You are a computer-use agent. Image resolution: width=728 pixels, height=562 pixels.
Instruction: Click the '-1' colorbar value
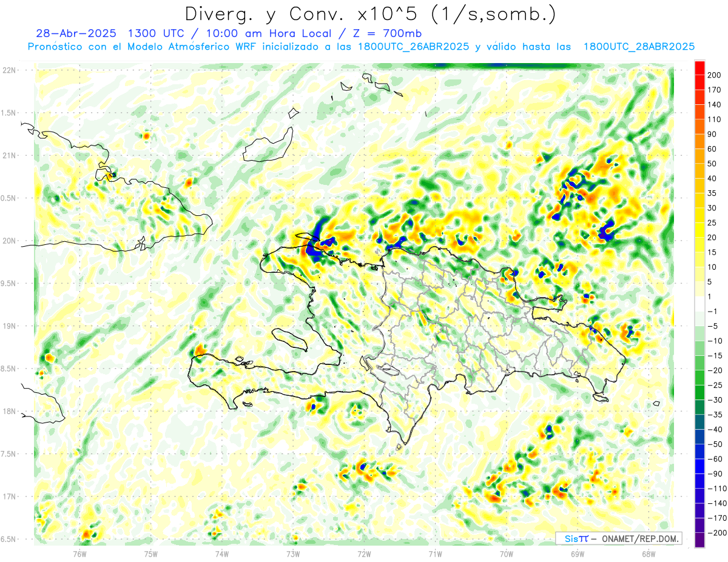pyautogui.click(x=712, y=311)
